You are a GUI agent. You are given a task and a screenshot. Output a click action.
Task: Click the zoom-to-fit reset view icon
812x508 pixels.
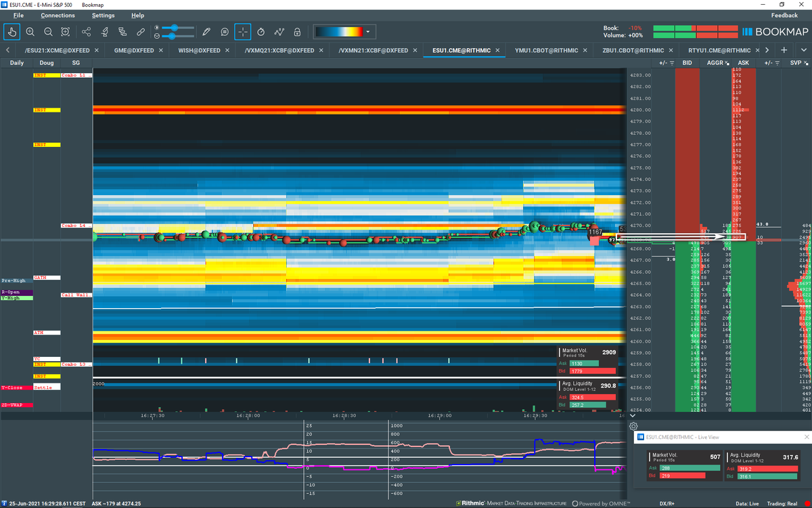(66, 32)
